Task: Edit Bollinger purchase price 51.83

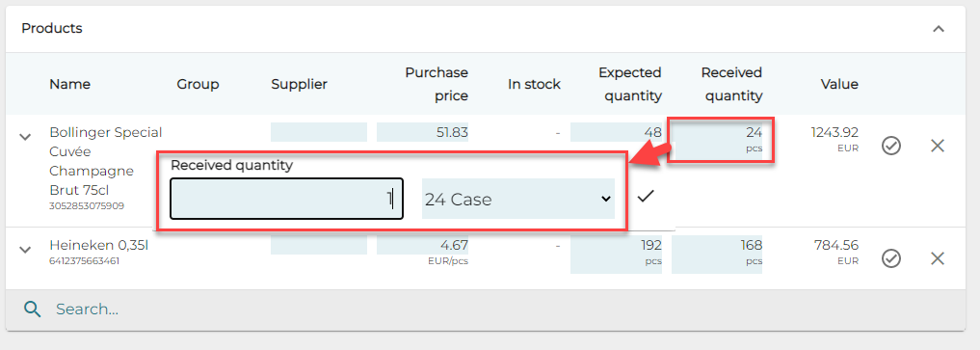Action: (422, 132)
